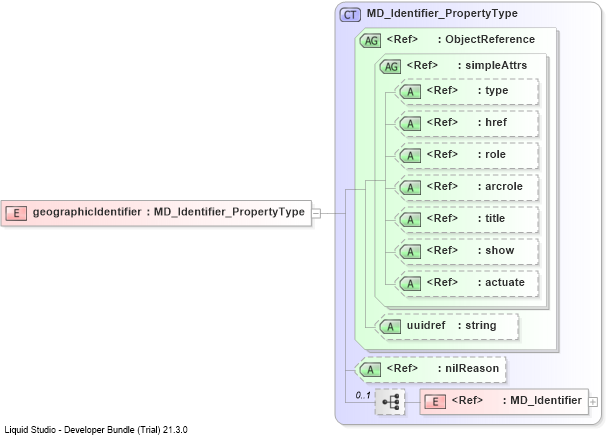Select the MD_Identifier_PropertyType header text

[x=442, y=14]
